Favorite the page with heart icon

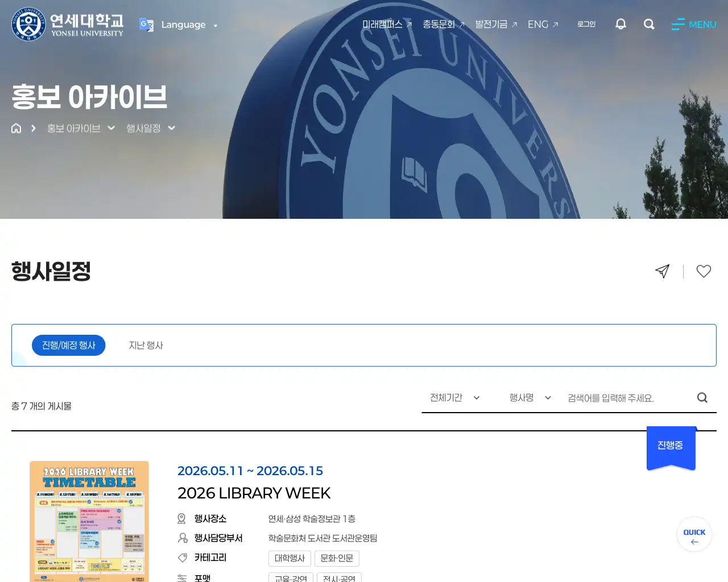coord(704,271)
